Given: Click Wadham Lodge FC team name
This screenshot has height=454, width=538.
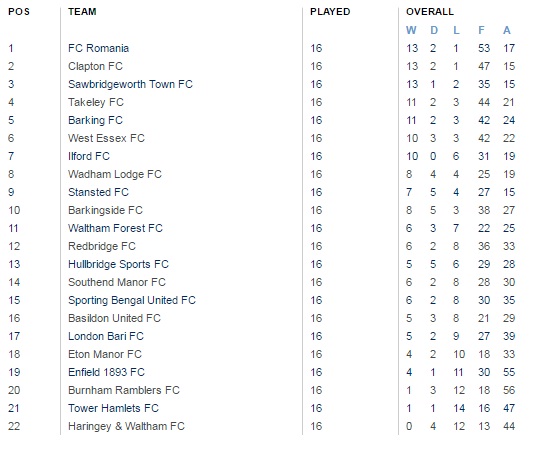Looking at the screenshot, I should pos(115,174).
